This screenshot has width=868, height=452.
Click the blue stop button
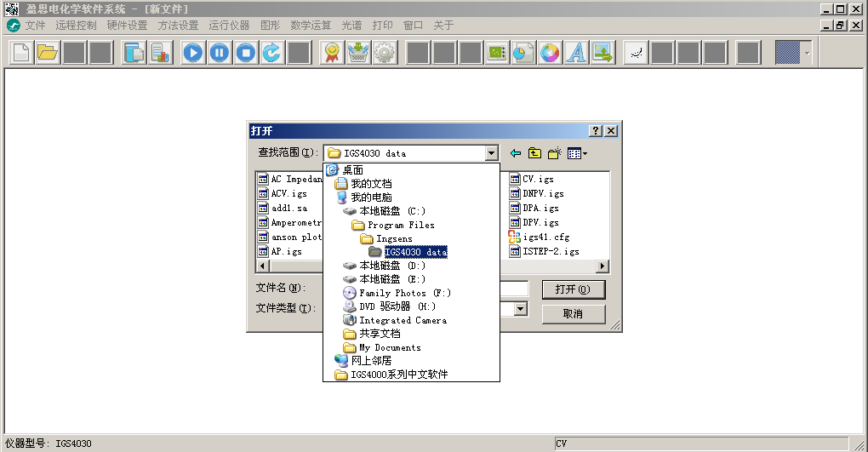coord(246,53)
